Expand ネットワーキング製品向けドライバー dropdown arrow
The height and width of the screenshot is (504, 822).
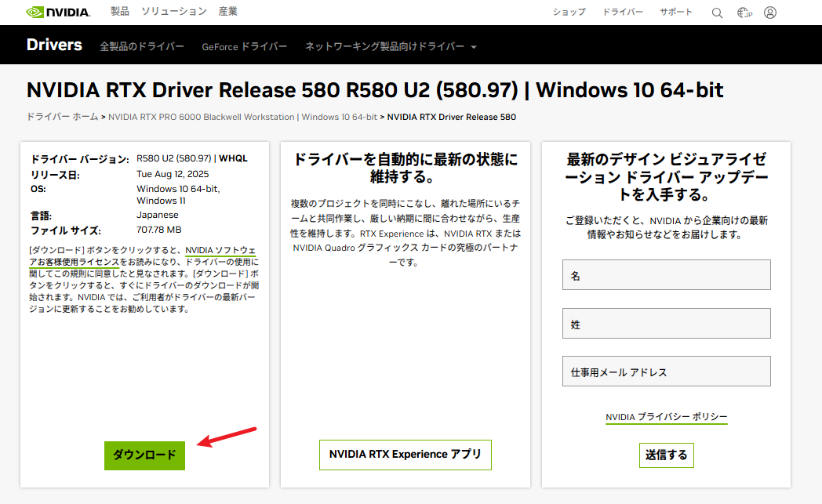pos(474,47)
